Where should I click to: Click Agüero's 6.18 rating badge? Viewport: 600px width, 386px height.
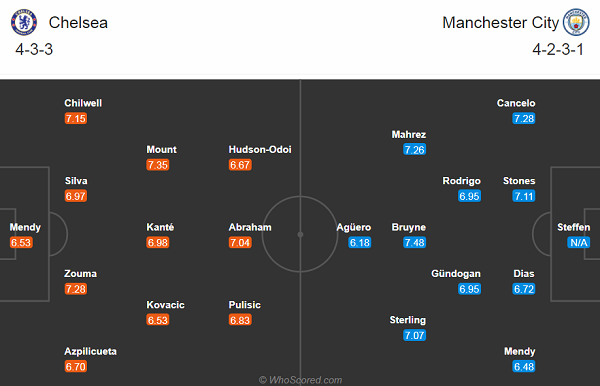point(360,243)
